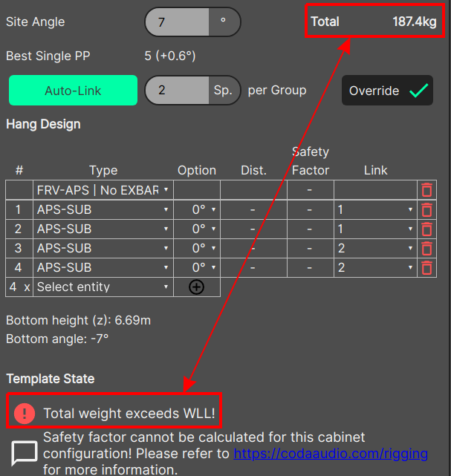Delete APS-SUB row 2
Viewport: 451px width, 476px height.
coord(426,229)
